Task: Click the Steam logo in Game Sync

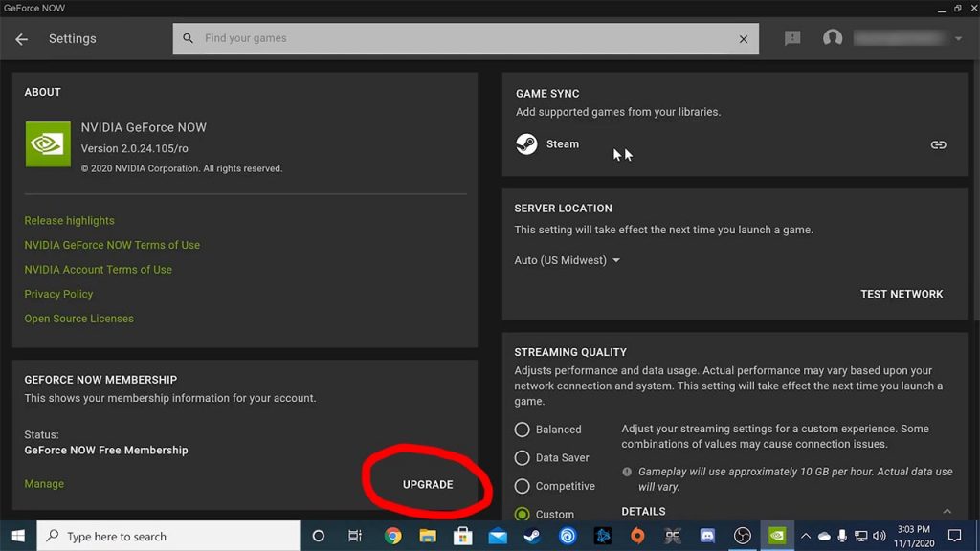Action: click(x=526, y=144)
